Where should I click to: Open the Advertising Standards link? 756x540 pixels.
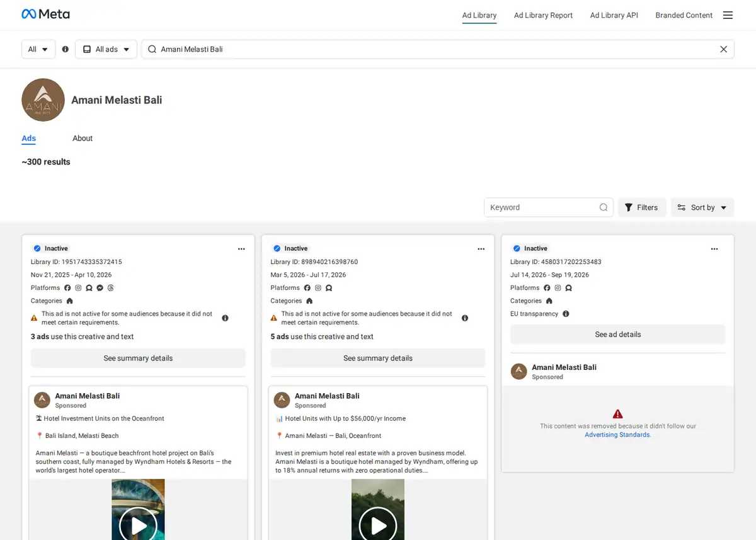tap(617, 435)
